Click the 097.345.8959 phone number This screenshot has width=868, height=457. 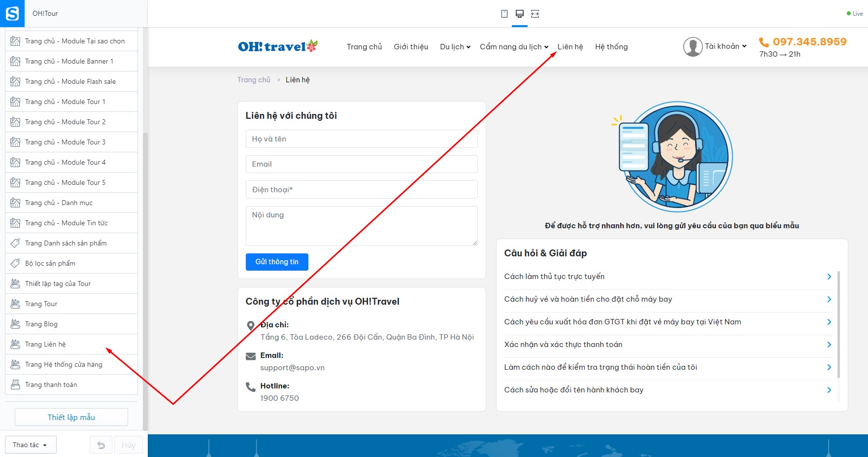tap(809, 42)
